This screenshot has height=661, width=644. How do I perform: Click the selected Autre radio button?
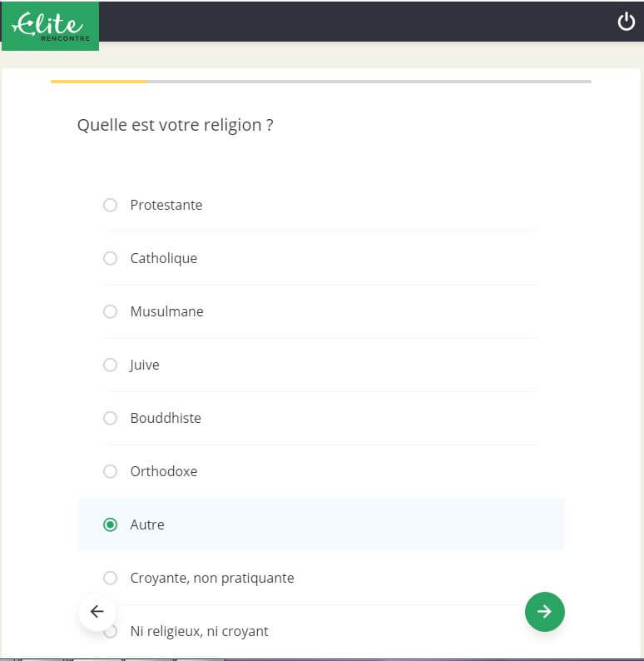click(110, 524)
